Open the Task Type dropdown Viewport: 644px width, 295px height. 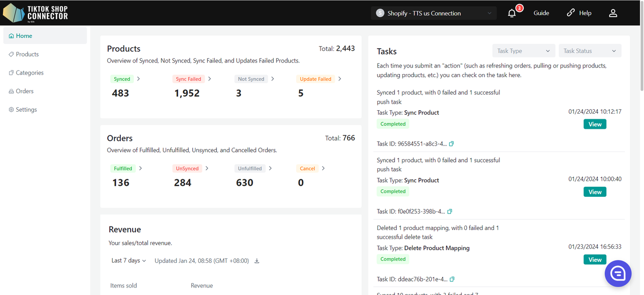point(523,51)
